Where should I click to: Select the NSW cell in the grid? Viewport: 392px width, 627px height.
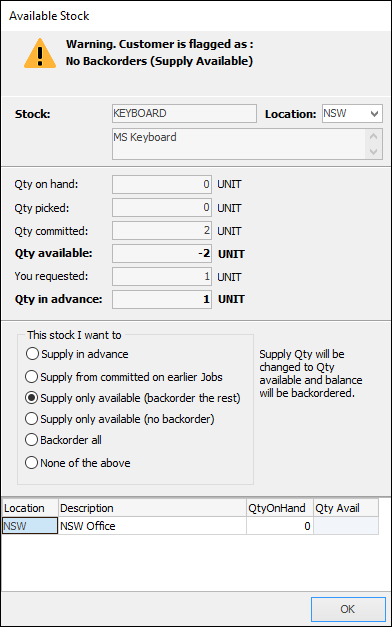(30, 526)
